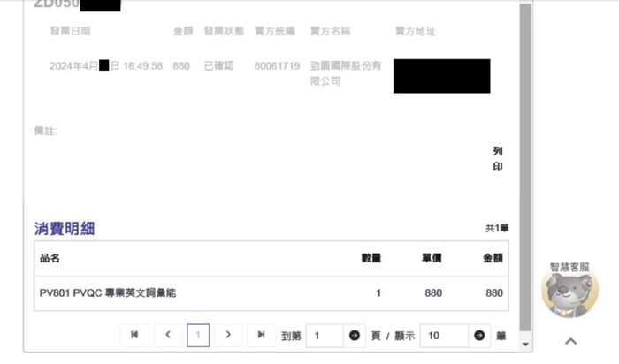Click the seller tax ID 80061719
This screenshot has height=364, width=619.
(277, 66)
